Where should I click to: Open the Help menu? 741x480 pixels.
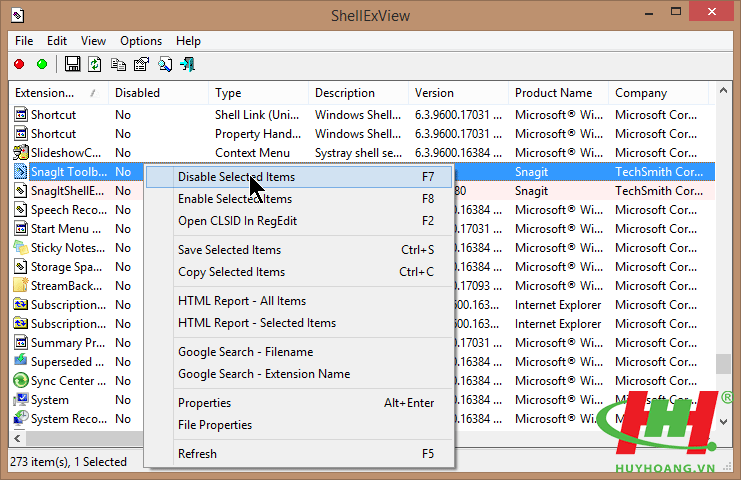point(188,41)
